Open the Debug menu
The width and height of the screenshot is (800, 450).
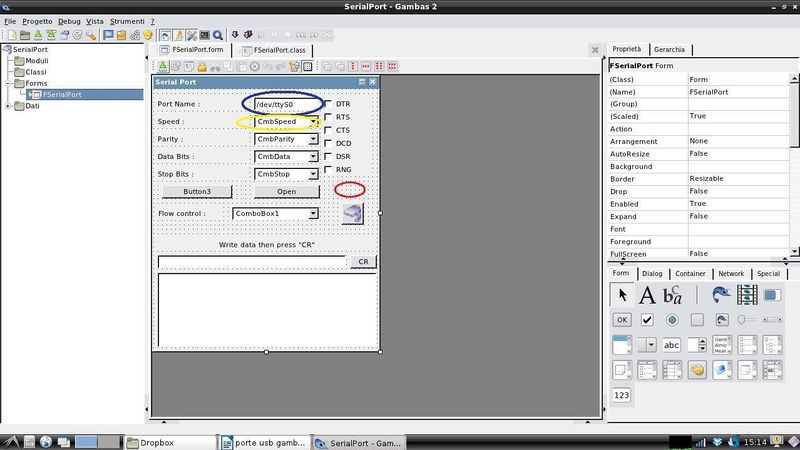(69, 21)
